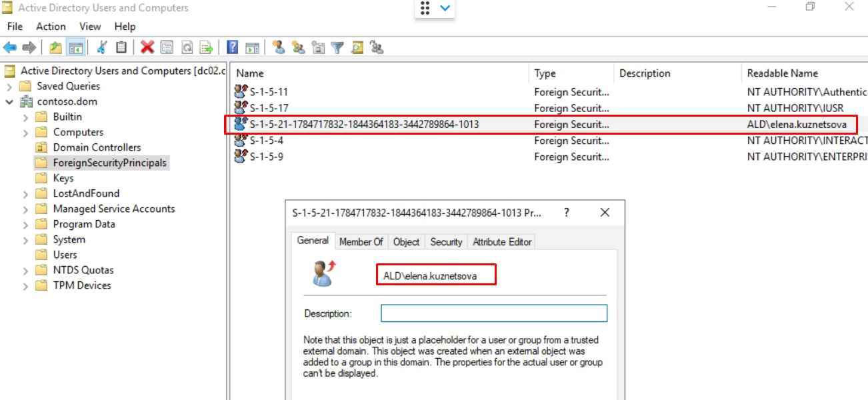Click the Create new user icon
Screen dimensions: 868x400
coord(279,47)
